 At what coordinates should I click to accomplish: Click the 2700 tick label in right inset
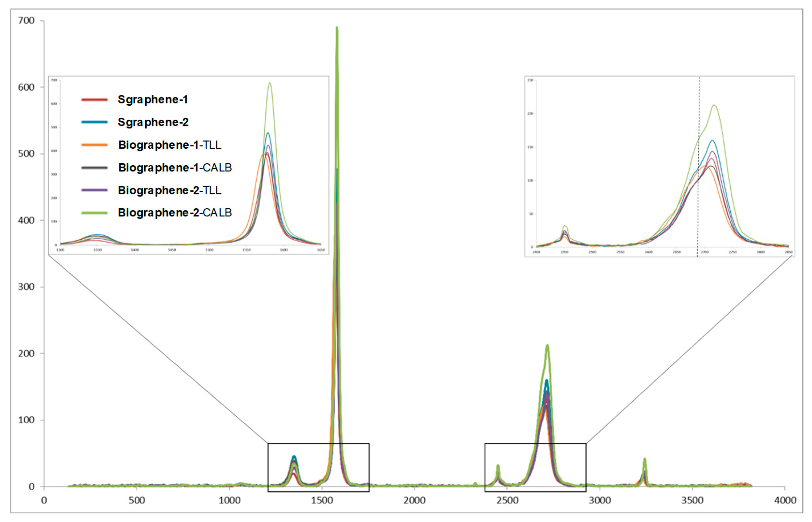tap(704, 252)
